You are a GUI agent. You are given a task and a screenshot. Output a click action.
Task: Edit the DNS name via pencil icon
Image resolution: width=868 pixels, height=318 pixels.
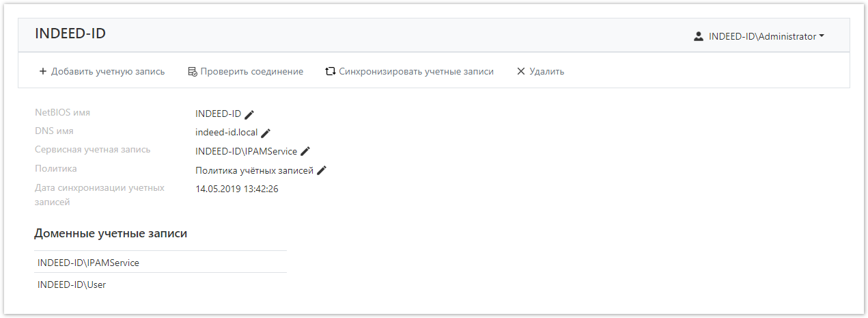266,133
